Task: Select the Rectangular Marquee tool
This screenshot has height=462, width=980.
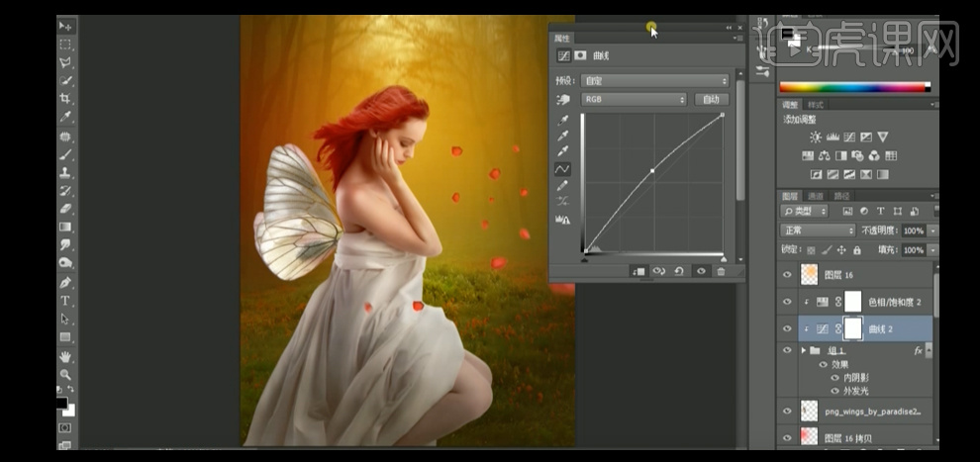Action: pyautogui.click(x=65, y=45)
